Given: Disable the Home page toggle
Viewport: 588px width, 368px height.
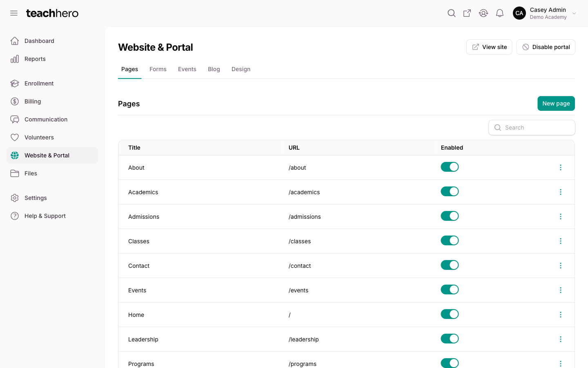Looking at the screenshot, I should pyautogui.click(x=450, y=314).
